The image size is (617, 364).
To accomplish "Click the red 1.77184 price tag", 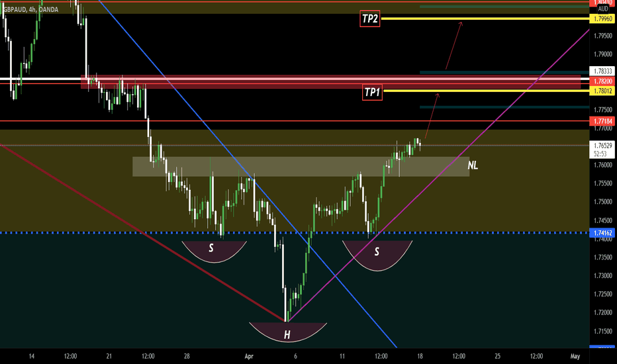I will click(x=602, y=121).
